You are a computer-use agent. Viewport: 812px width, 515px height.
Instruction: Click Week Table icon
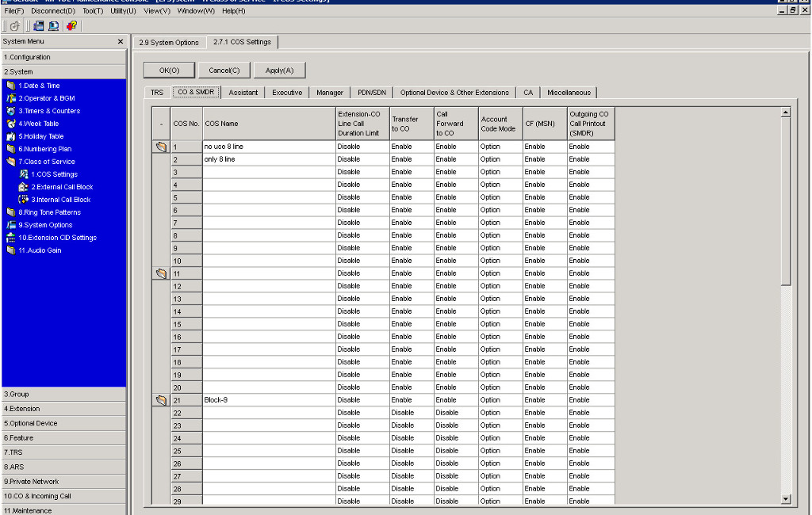(x=11, y=123)
